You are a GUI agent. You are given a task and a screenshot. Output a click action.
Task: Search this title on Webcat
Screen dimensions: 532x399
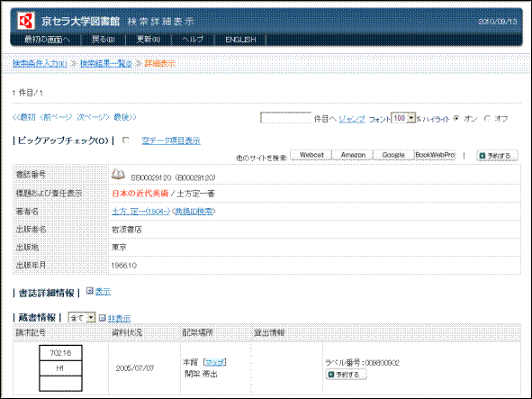(x=311, y=155)
